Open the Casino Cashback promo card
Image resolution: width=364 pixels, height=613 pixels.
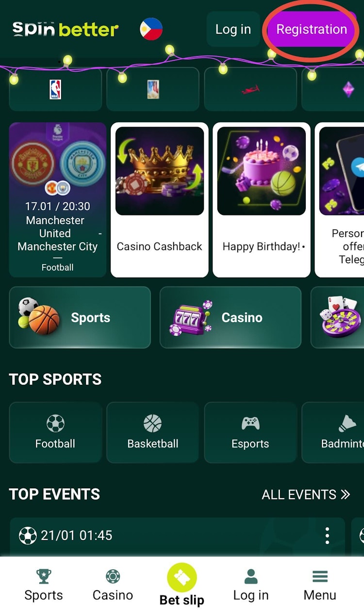(x=160, y=199)
